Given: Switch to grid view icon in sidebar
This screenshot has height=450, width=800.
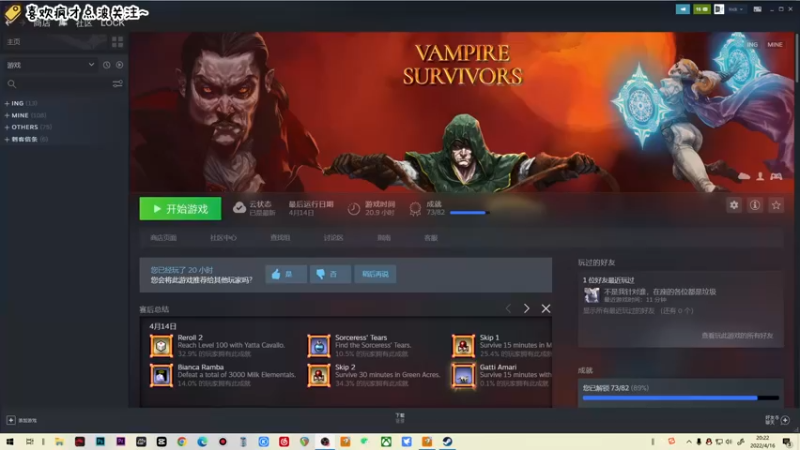Looking at the screenshot, I should [x=117, y=42].
